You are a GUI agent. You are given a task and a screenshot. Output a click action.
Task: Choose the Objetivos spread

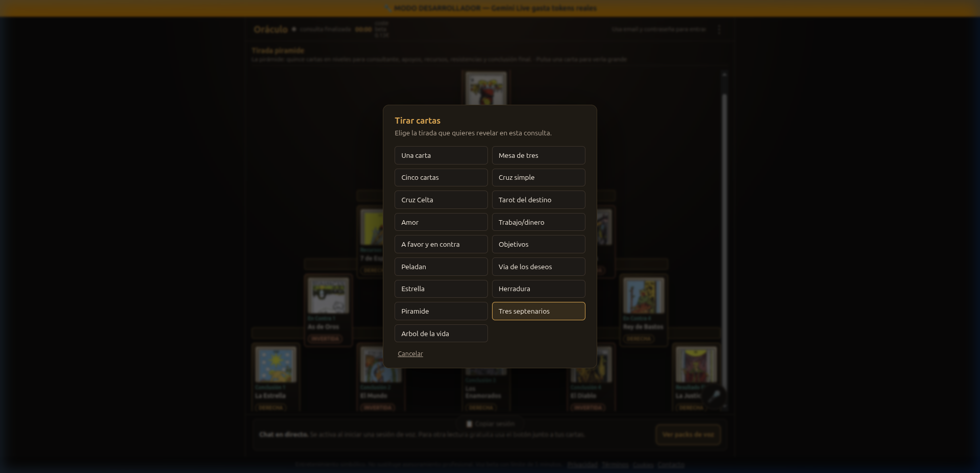pos(538,244)
